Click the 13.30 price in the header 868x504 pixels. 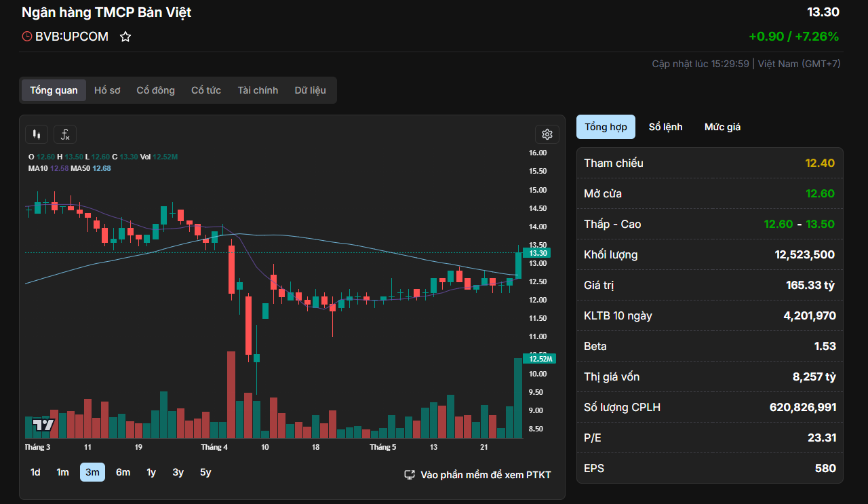tap(823, 12)
